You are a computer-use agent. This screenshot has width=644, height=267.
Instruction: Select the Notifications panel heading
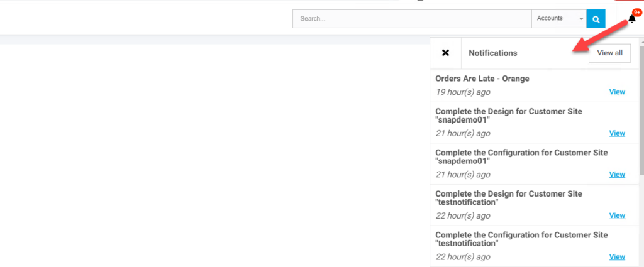point(493,53)
